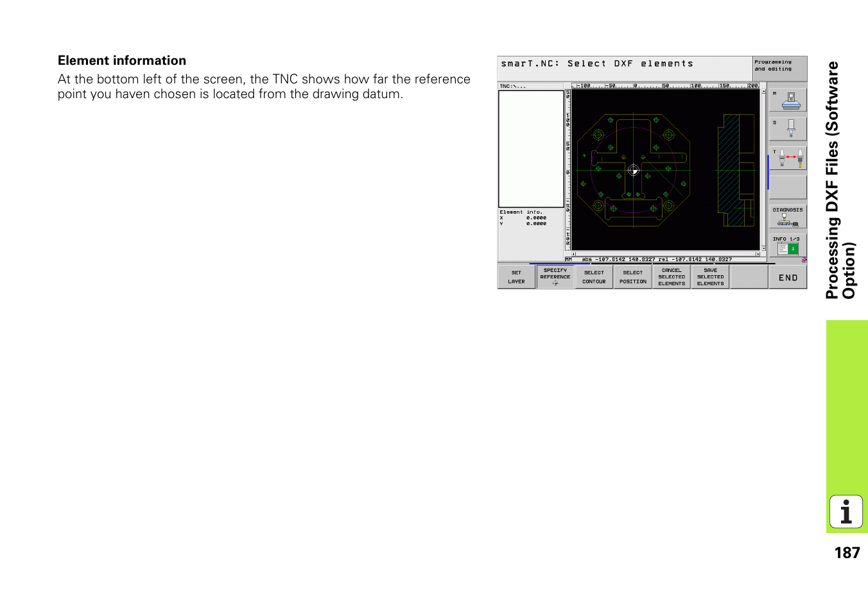868x612 pixels.
Task: Click the small icon below INFO button
Action: [x=804, y=260]
